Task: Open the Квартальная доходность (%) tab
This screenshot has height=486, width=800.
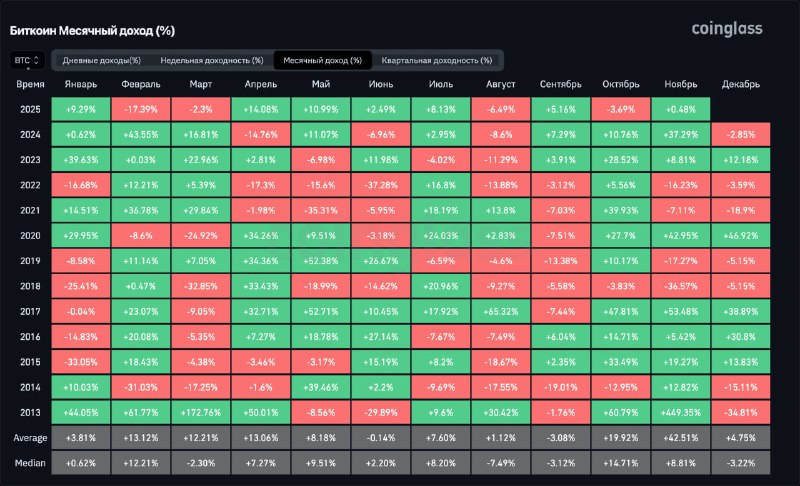Action: click(x=436, y=61)
